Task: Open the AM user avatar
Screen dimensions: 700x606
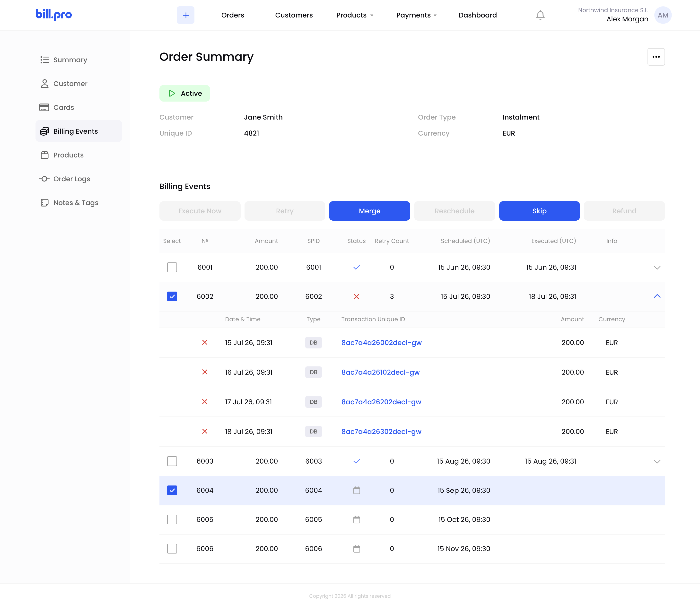Action: [x=663, y=15]
